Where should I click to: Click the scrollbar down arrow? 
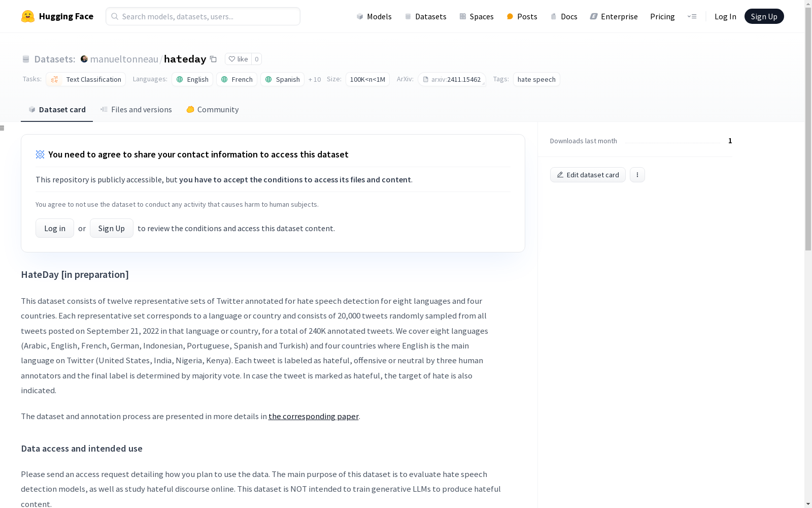(x=808, y=504)
